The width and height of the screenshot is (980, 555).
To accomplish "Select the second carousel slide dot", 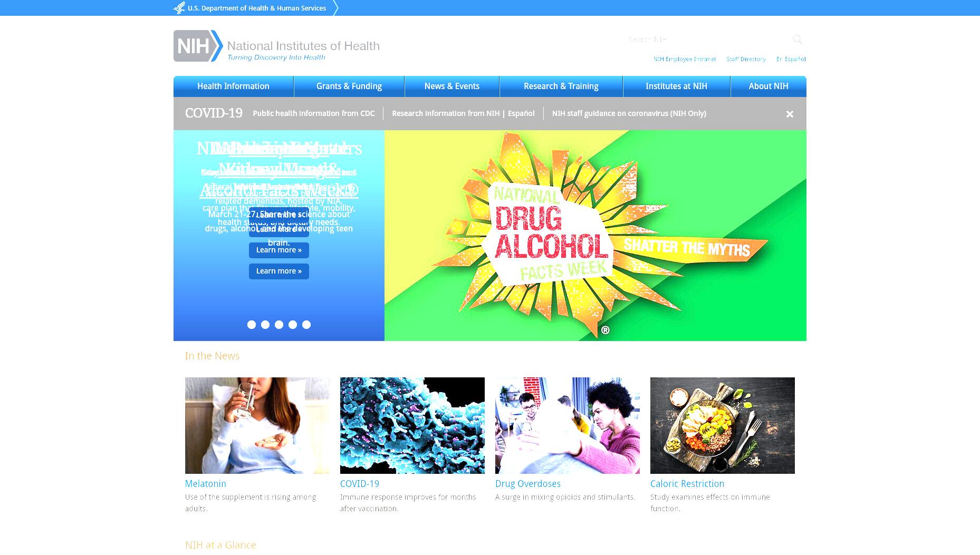I will (265, 325).
